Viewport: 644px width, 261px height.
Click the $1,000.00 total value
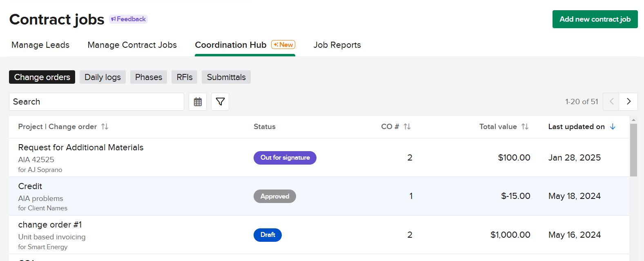510,235
